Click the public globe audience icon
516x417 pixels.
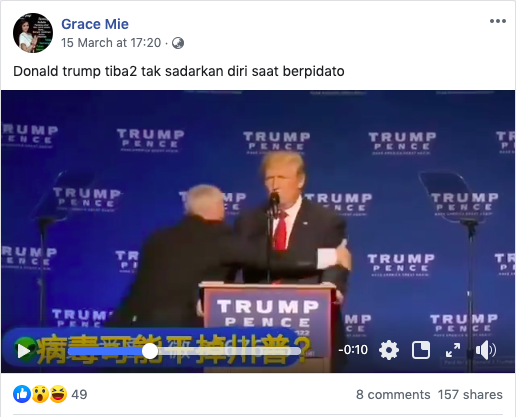[178, 43]
